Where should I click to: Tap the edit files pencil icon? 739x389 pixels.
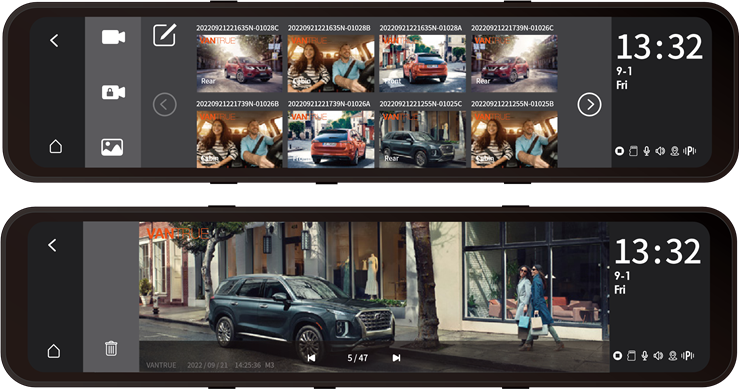point(164,35)
